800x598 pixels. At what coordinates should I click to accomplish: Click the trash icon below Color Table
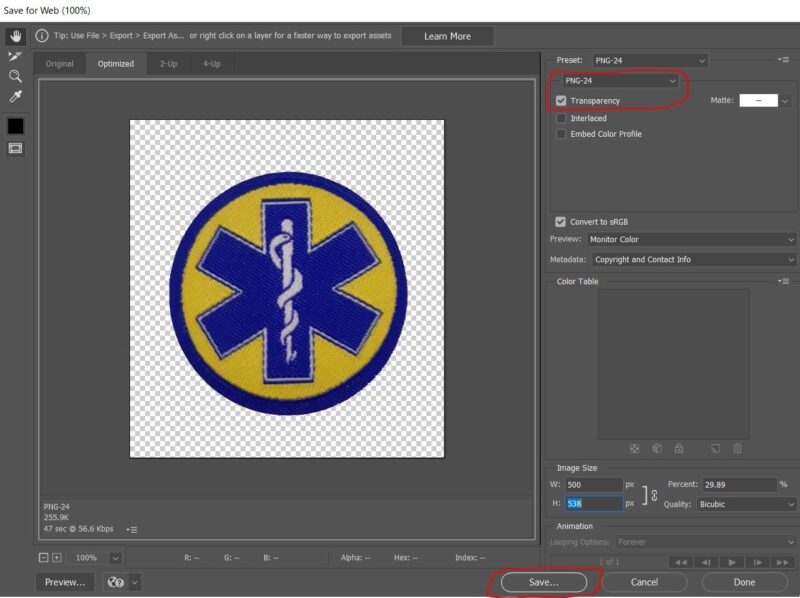click(737, 449)
